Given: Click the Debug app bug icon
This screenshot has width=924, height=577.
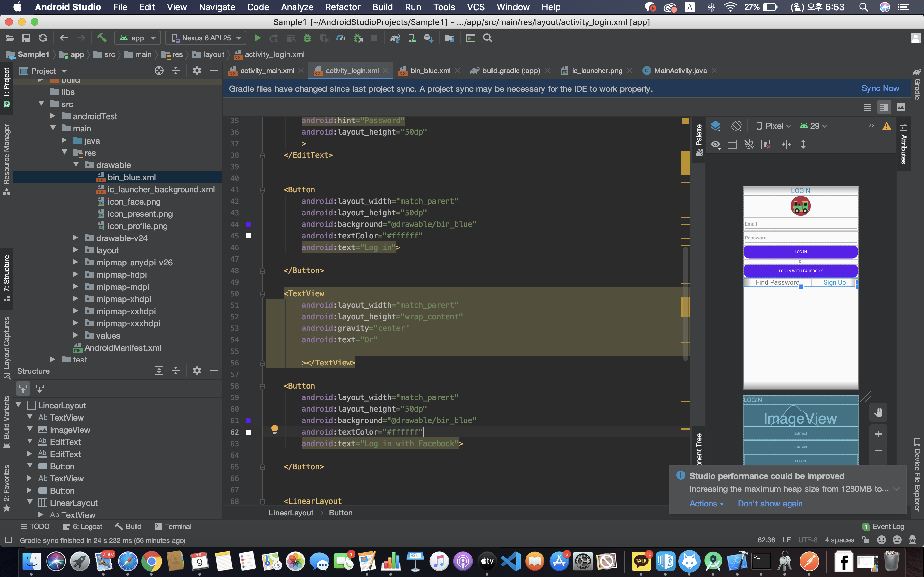Looking at the screenshot, I should tap(307, 38).
